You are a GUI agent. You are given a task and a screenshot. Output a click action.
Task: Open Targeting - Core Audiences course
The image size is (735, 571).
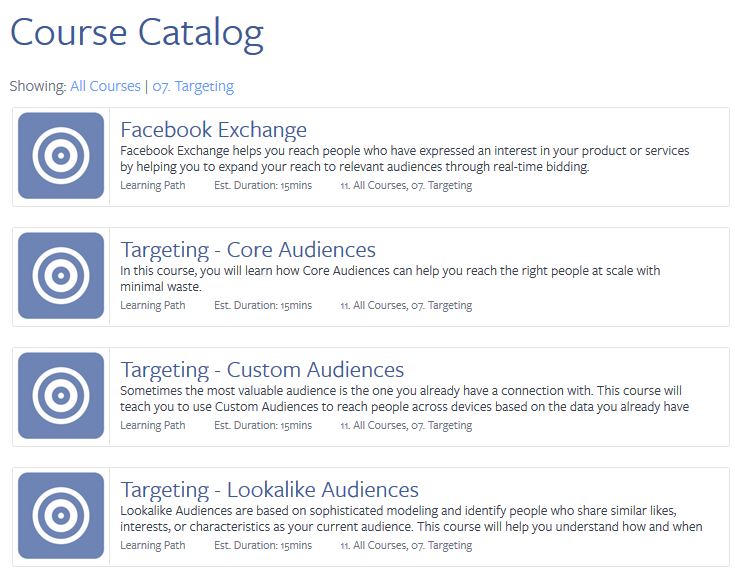248,250
